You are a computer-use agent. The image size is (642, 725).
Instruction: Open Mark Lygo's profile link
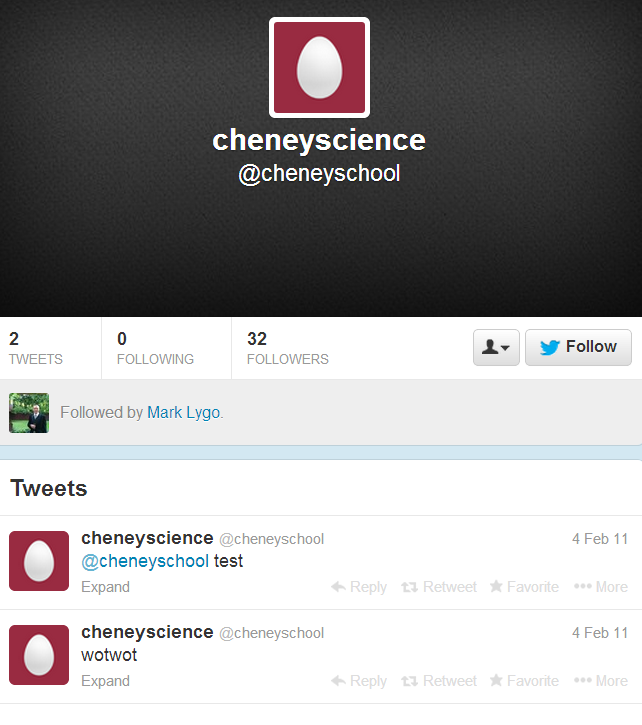click(184, 412)
